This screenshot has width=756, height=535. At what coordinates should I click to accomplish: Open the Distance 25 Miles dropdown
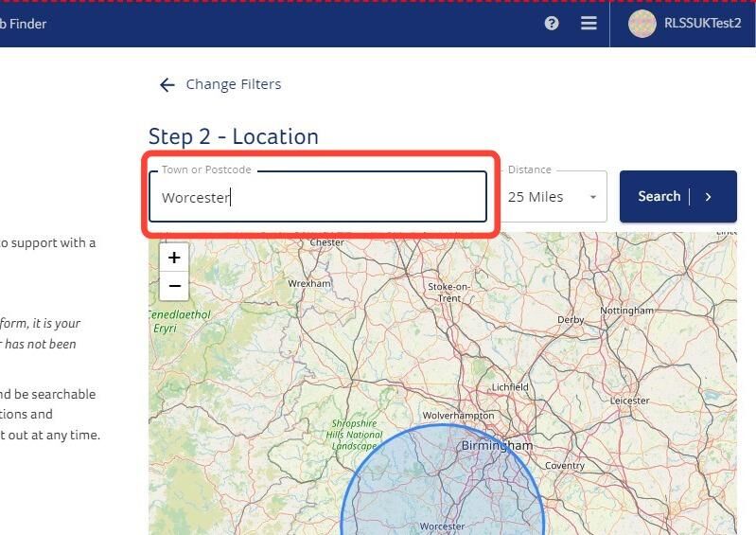click(554, 197)
